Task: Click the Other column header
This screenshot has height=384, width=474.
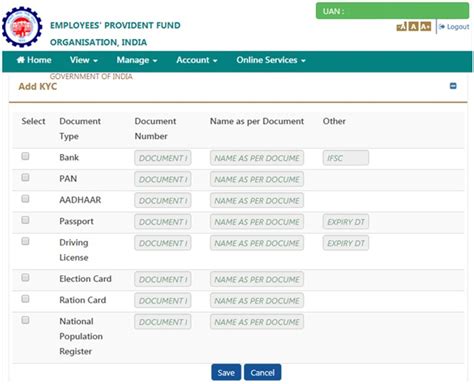Action: pos(334,121)
